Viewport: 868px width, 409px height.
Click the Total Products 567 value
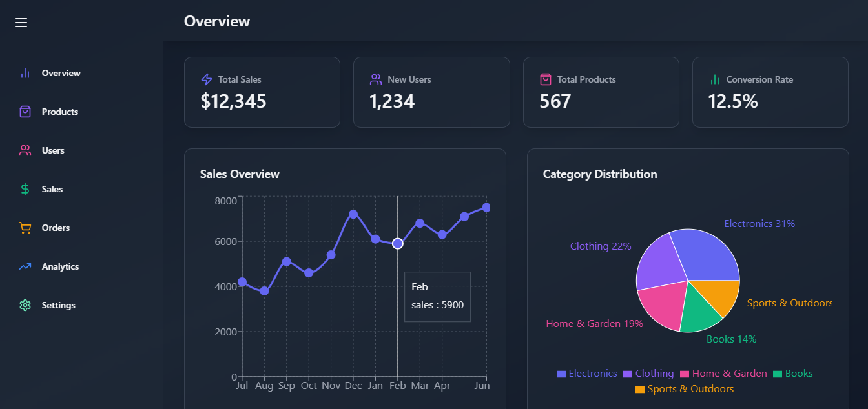click(555, 101)
